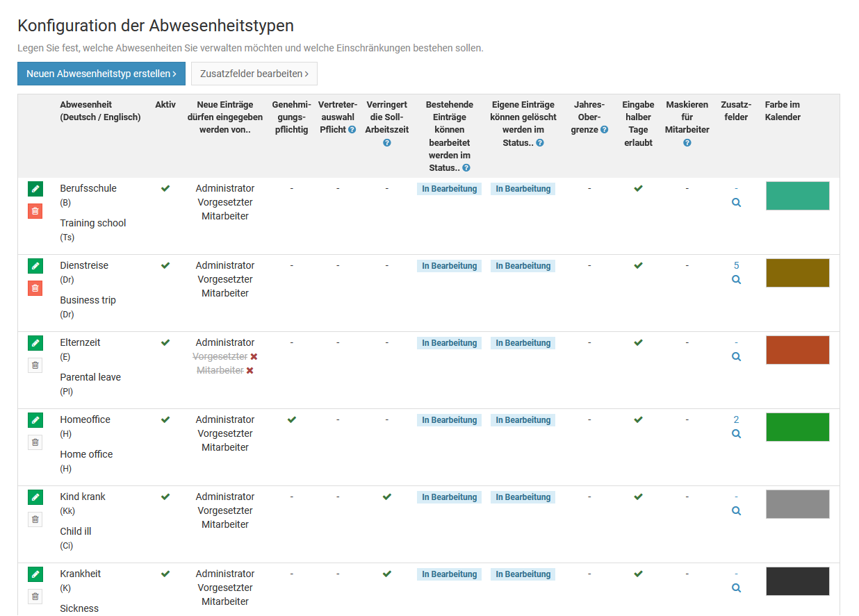Click the In Bearbeitung status badge under Bestehende Einträge for Homeoffice
The image size is (859, 616).
450,420
